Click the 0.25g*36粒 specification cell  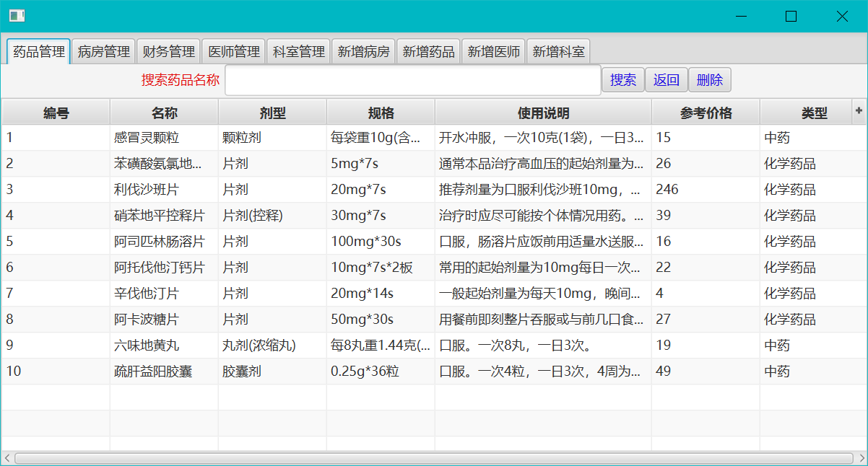381,372
